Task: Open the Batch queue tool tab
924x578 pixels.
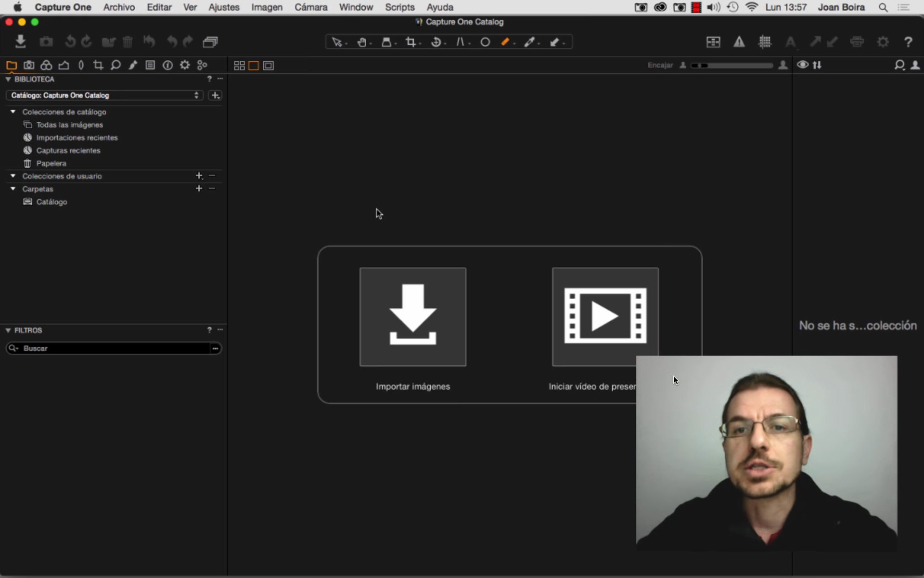Action: pyautogui.click(x=202, y=65)
